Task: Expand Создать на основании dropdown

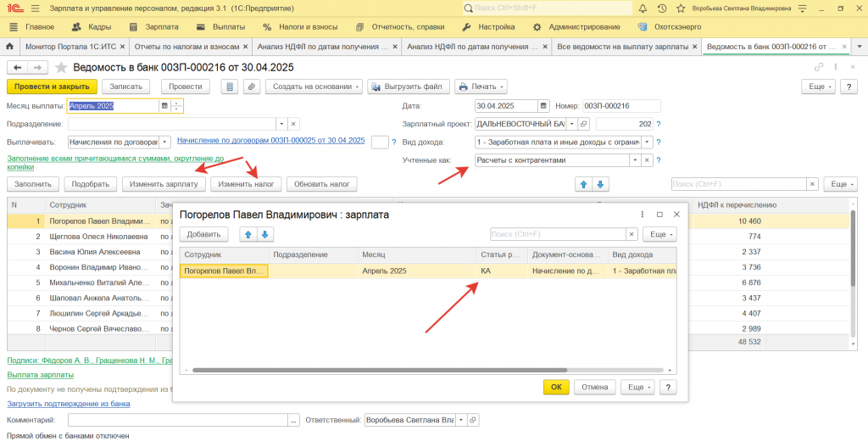Action: 314,87
